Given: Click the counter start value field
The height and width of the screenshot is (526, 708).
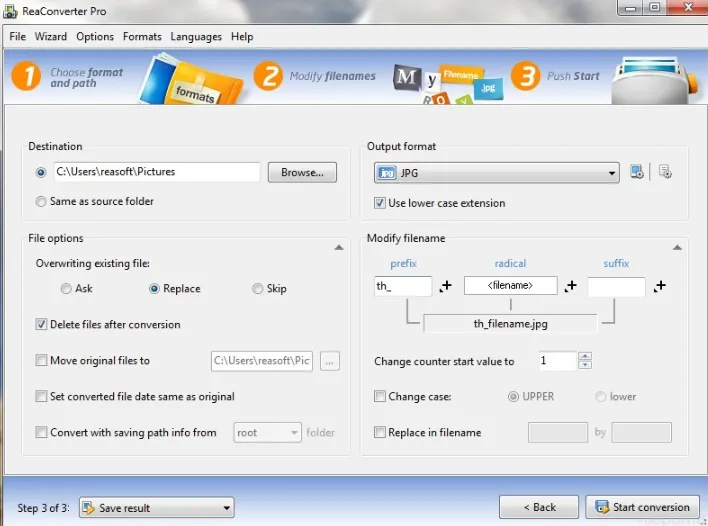Looking at the screenshot, I should pyautogui.click(x=558, y=361).
